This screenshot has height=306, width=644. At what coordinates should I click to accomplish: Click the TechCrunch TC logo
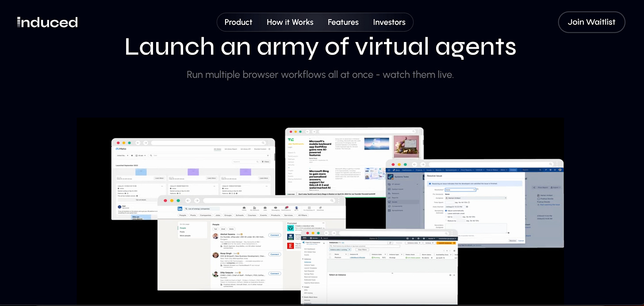point(291,140)
